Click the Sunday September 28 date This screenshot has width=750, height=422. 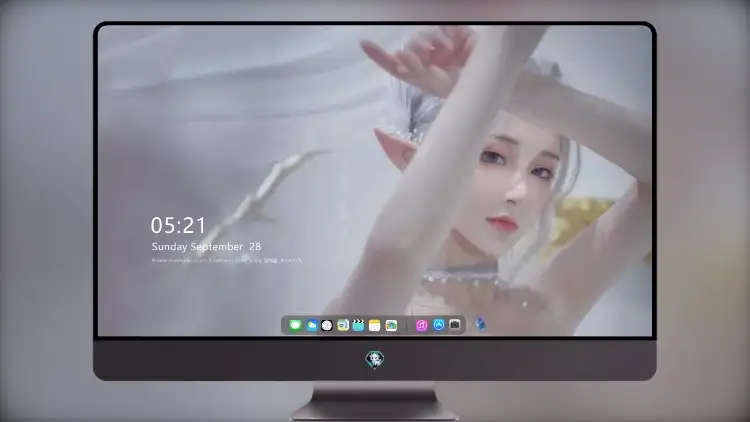point(206,246)
